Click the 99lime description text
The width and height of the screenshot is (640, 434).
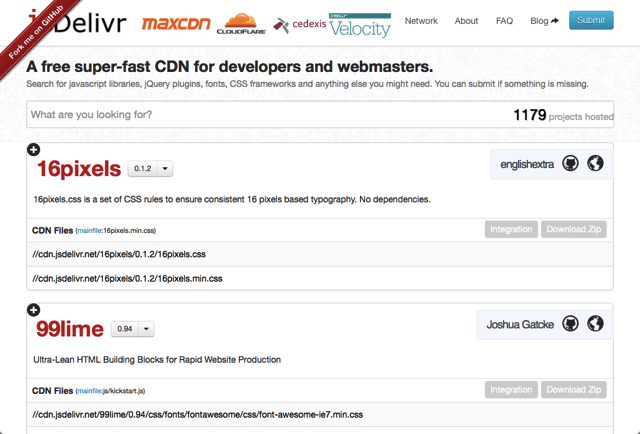pos(157,360)
